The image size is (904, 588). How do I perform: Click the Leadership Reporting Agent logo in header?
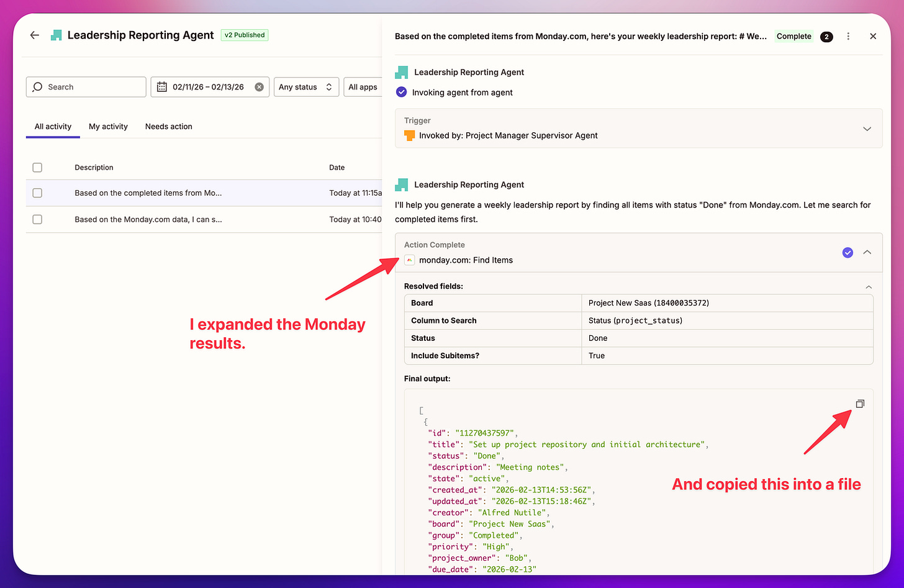(56, 35)
